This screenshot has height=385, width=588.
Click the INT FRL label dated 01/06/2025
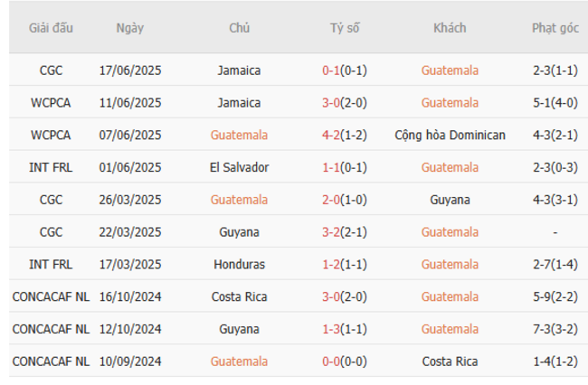(51, 167)
